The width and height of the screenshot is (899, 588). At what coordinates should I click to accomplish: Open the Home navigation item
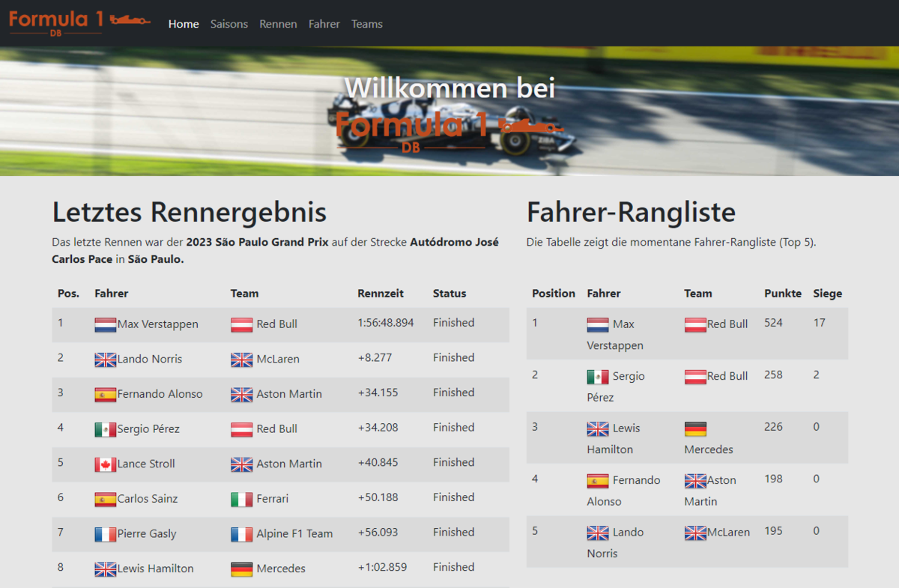pos(184,24)
